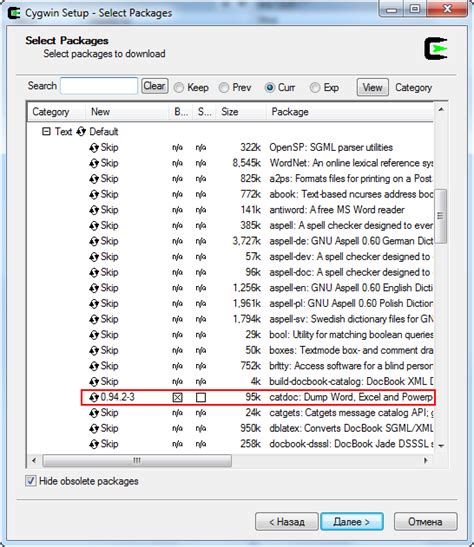474x547 pixels.
Task: Select the Curr radio button
Action: tap(270, 88)
